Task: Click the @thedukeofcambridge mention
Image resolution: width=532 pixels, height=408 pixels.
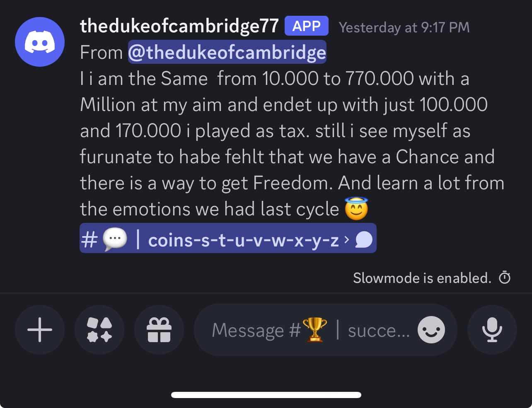Action: coord(227,52)
